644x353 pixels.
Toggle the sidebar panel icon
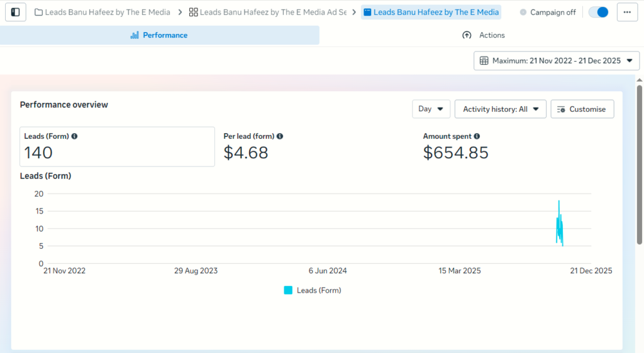(16, 13)
